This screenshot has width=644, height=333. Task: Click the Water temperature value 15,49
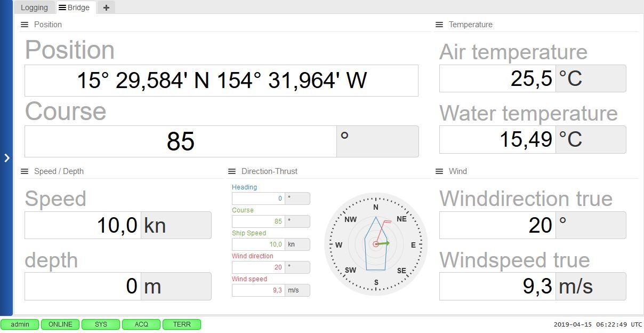tap(497, 140)
